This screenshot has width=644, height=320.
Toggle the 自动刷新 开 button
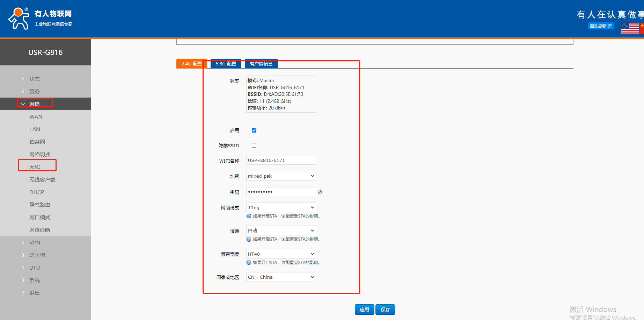coord(601,26)
